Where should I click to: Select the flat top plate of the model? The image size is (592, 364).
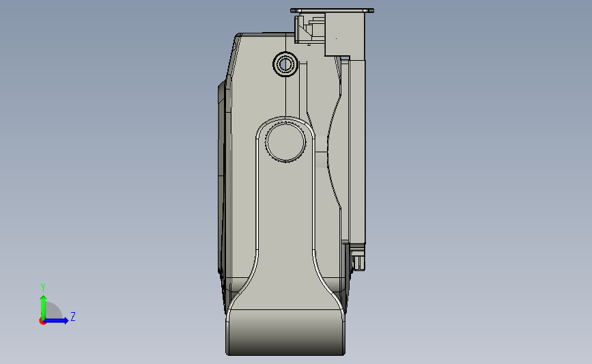pyautogui.click(x=332, y=10)
